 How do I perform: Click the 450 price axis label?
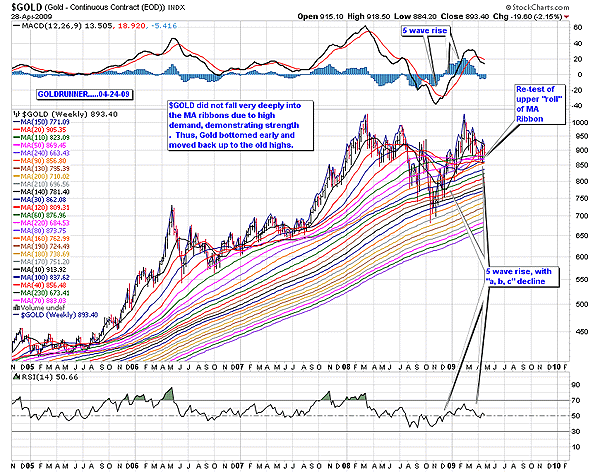580,332
